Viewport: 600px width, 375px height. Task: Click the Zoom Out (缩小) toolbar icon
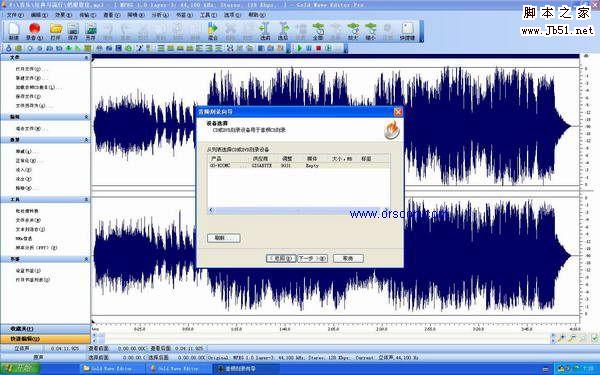tap(370, 31)
